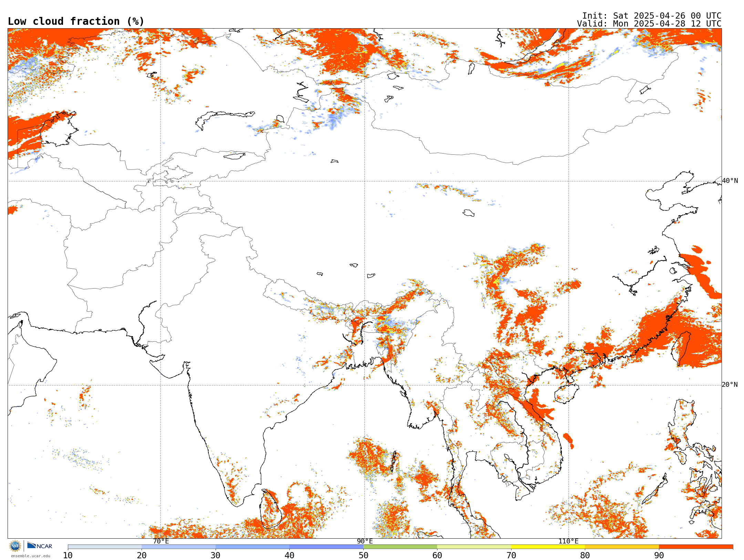Open the ensemble.ucar.edu text link
744x560 pixels.
click(x=31, y=556)
